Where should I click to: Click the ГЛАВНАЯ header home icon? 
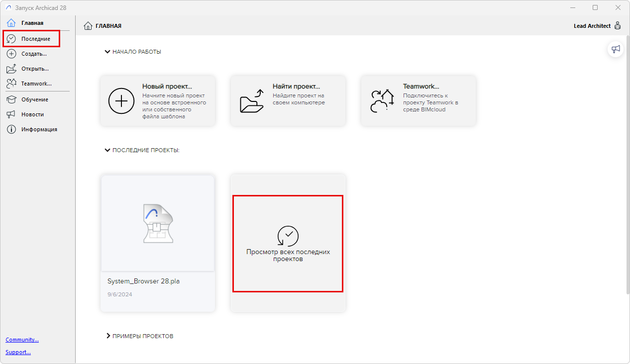pos(88,26)
